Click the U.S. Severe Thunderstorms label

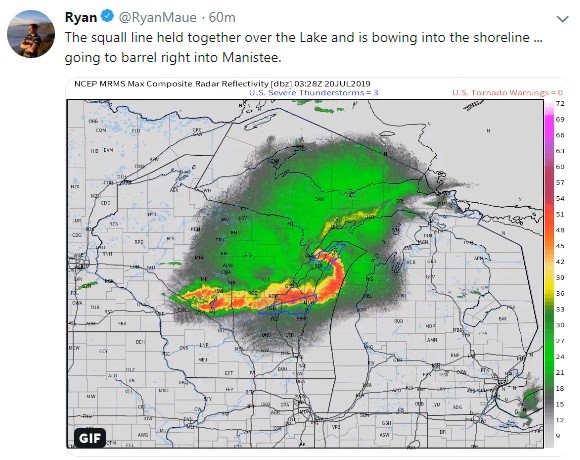[314, 92]
